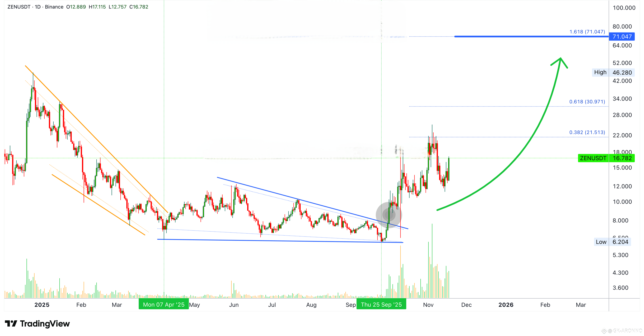
Task: Click the Feb 2025 label on time axis
Action: click(x=81, y=305)
